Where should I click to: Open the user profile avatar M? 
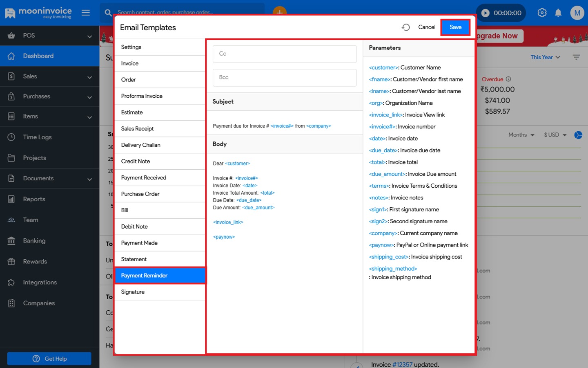click(x=577, y=13)
